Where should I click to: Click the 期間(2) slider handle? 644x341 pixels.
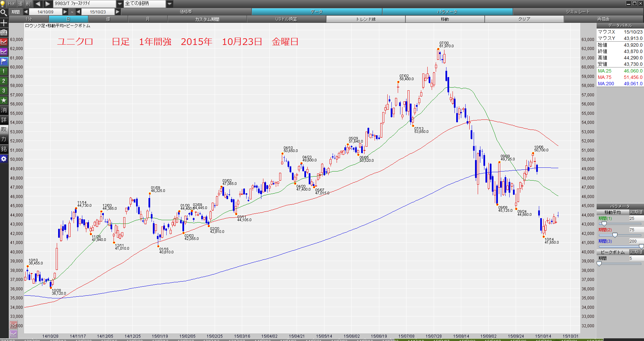[x=615, y=235]
